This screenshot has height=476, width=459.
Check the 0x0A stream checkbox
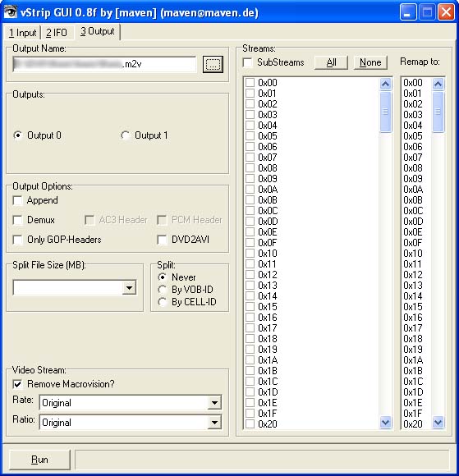250,190
